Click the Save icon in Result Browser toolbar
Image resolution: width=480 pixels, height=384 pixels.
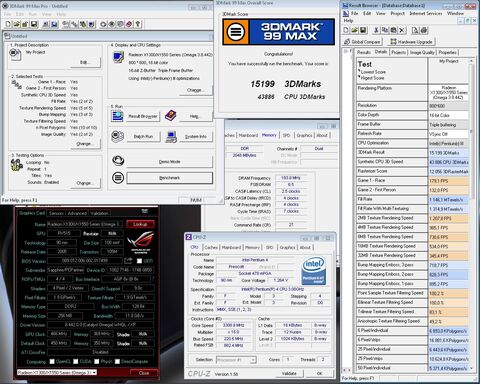click(x=363, y=30)
